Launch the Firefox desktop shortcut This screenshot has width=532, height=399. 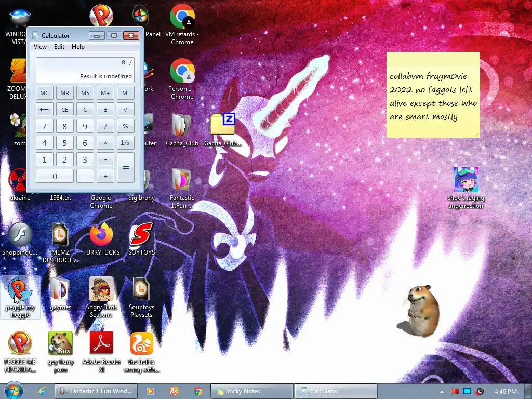pos(101,239)
